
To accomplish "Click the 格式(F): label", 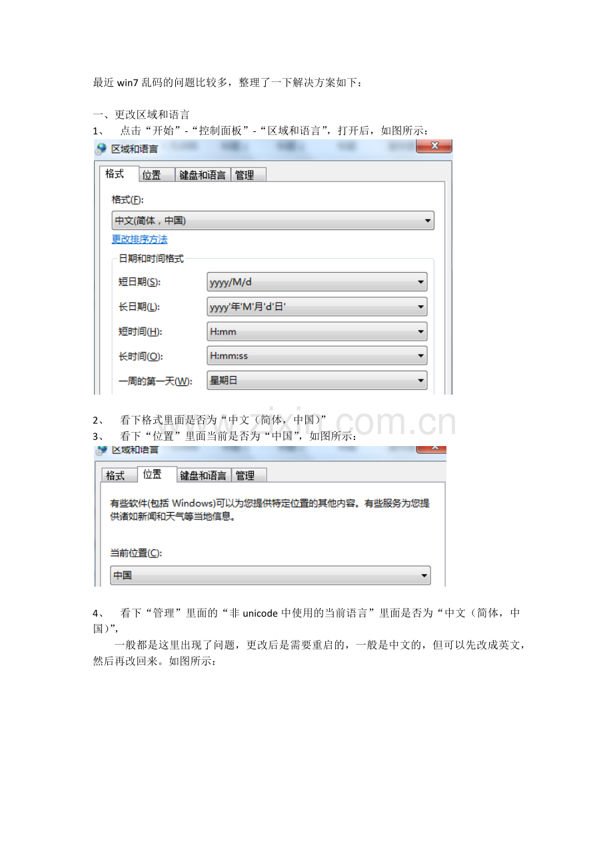I will coord(127,199).
